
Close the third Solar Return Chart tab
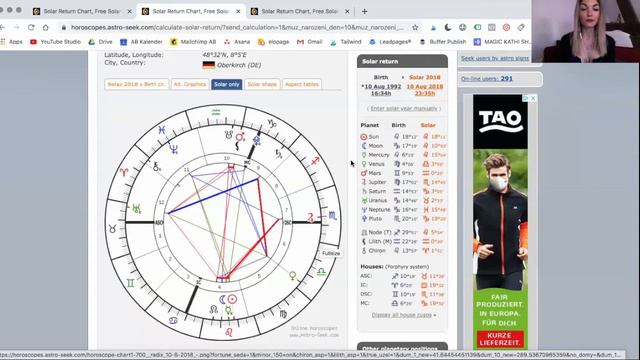click(347, 11)
